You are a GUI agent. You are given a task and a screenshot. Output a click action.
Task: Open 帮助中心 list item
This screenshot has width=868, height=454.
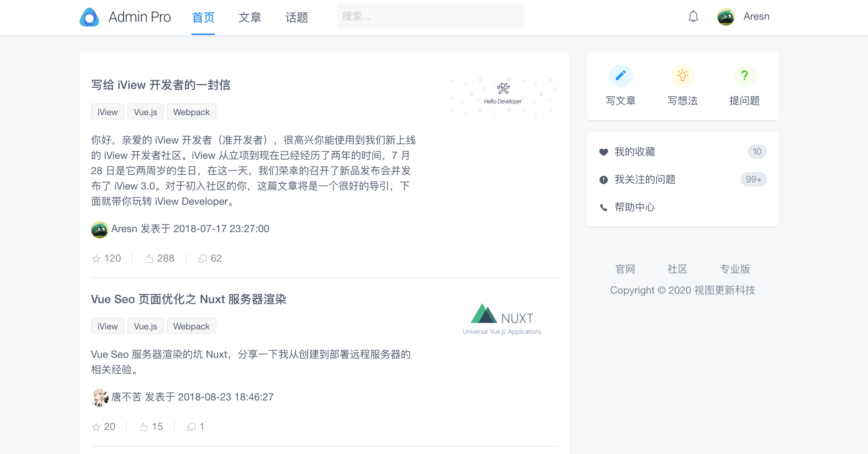pyautogui.click(x=683, y=207)
